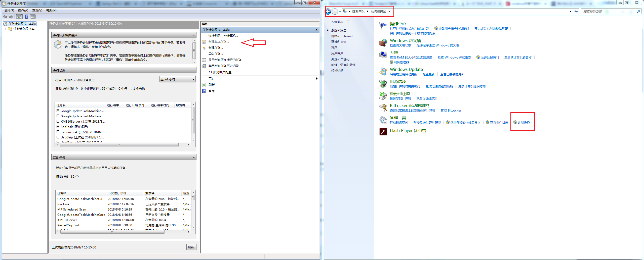Screen dimensions: 644x260
Task: Click the search magnifier icon in Control Panel
Action: 638,12
